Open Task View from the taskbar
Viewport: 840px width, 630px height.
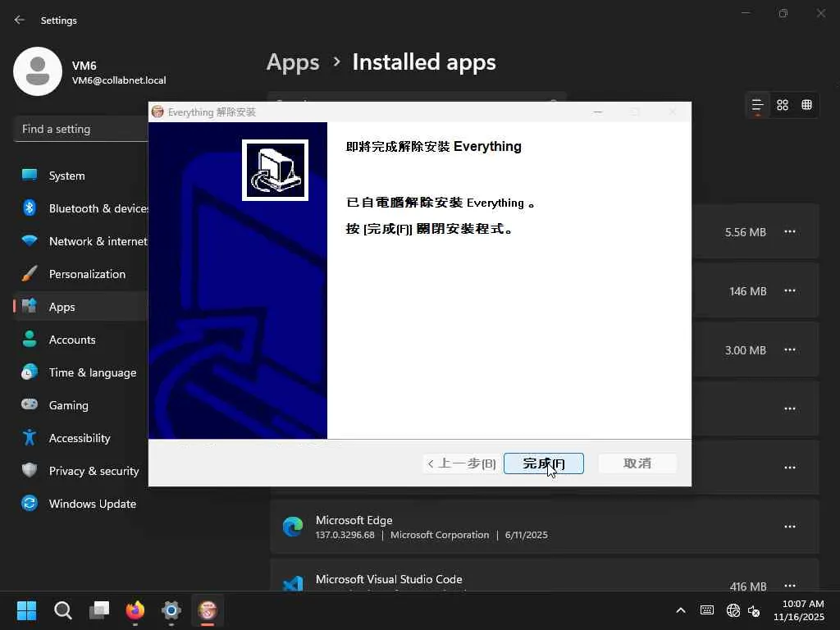[x=99, y=610]
